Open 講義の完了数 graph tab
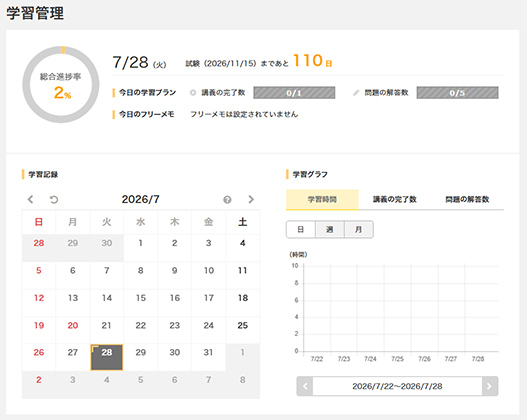The image size is (527, 420). pos(395,200)
